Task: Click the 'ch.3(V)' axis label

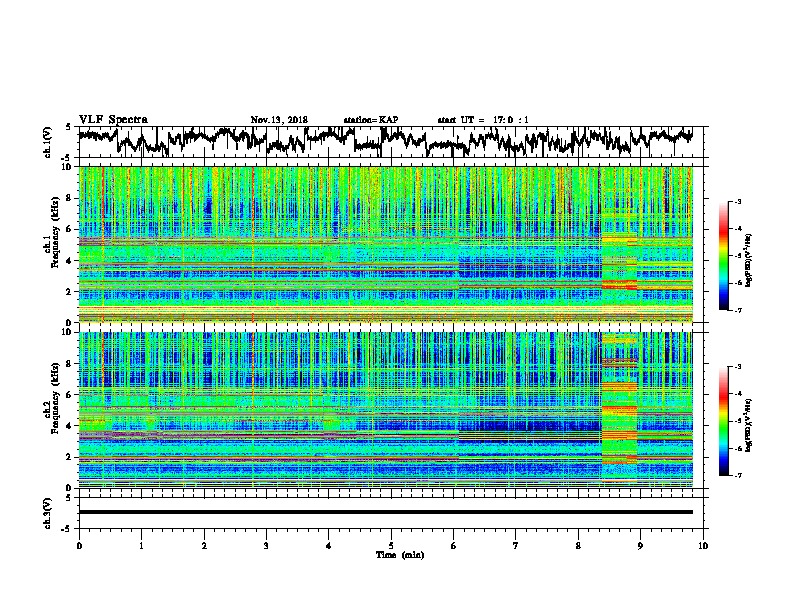Action: coord(48,513)
